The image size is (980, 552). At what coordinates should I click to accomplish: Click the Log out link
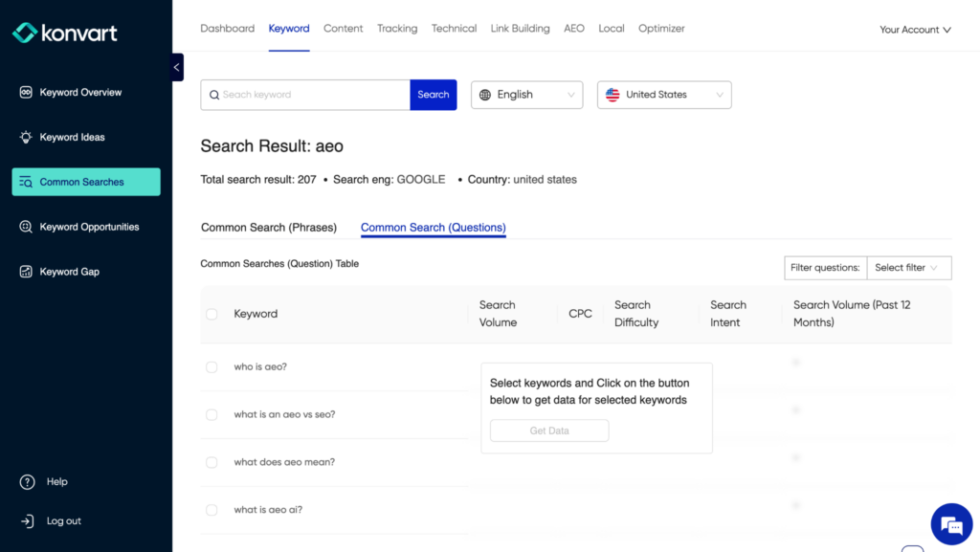pyautogui.click(x=64, y=520)
